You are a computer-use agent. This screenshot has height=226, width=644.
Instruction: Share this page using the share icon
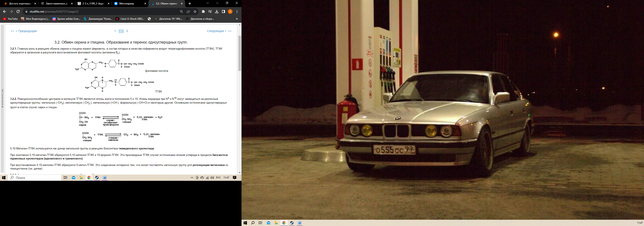point(188,12)
